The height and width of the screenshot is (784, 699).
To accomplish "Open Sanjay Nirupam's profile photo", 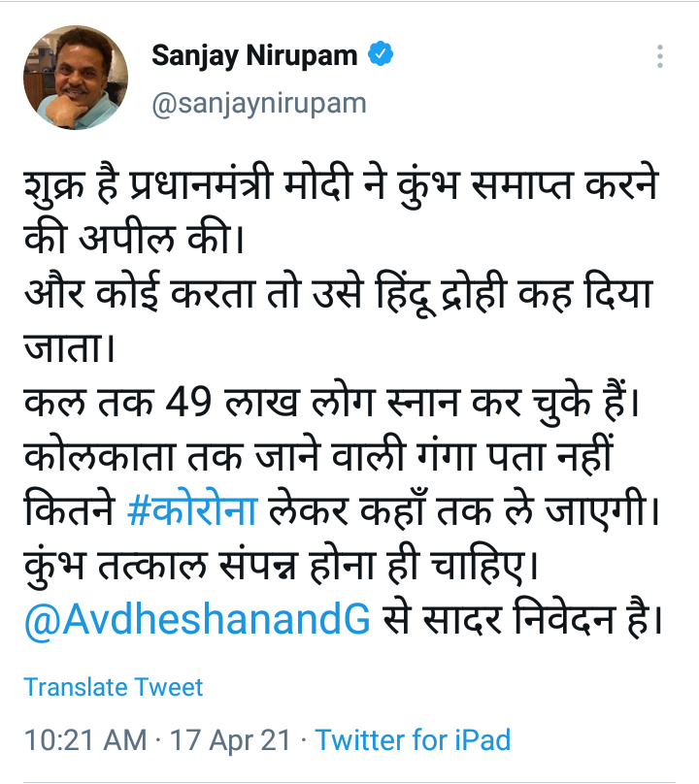I will pos(75,78).
